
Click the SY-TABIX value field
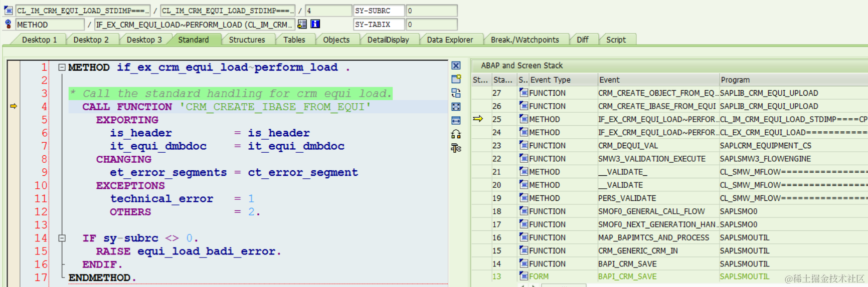click(432, 24)
